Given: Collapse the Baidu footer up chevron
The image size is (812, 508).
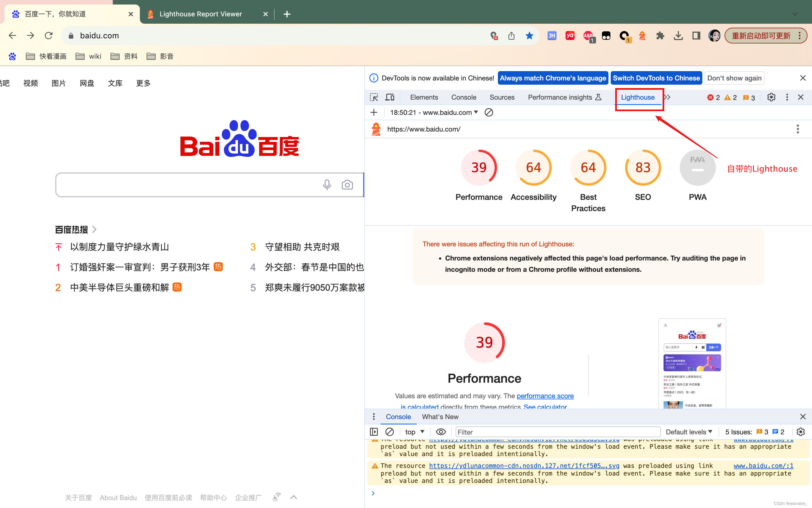Looking at the screenshot, I should [294, 497].
